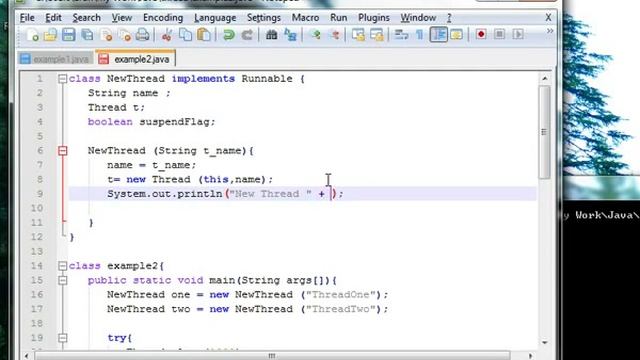Toggle synchronized horizontal scrolling icon
This screenshot has height=360, width=640.
tap(377, 35)
